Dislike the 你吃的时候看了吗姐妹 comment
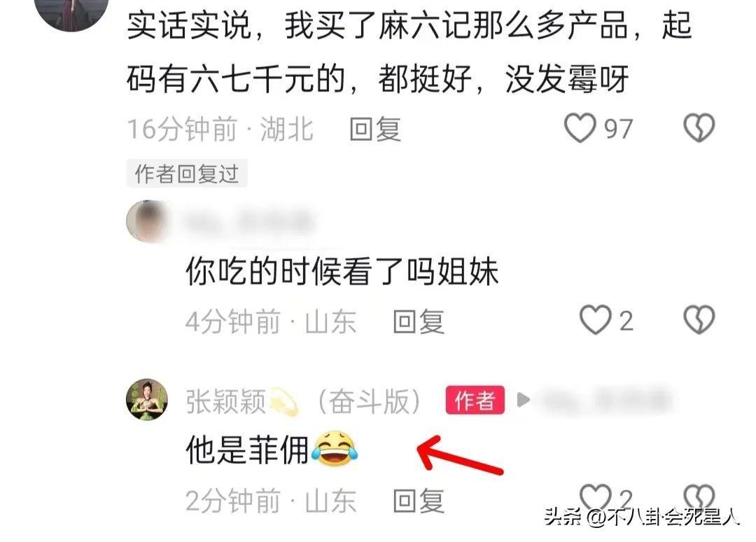 pyautogui.click(x=699, y=320)
